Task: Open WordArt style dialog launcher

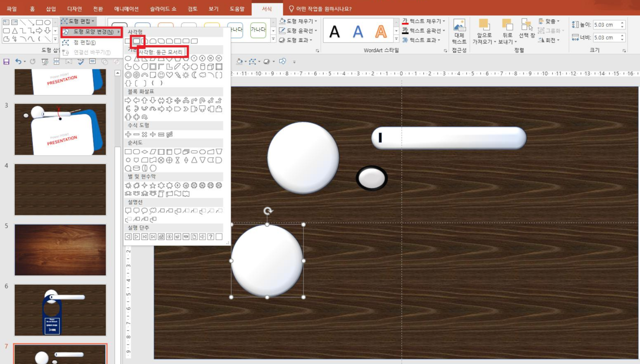Action: click(445, 51)
